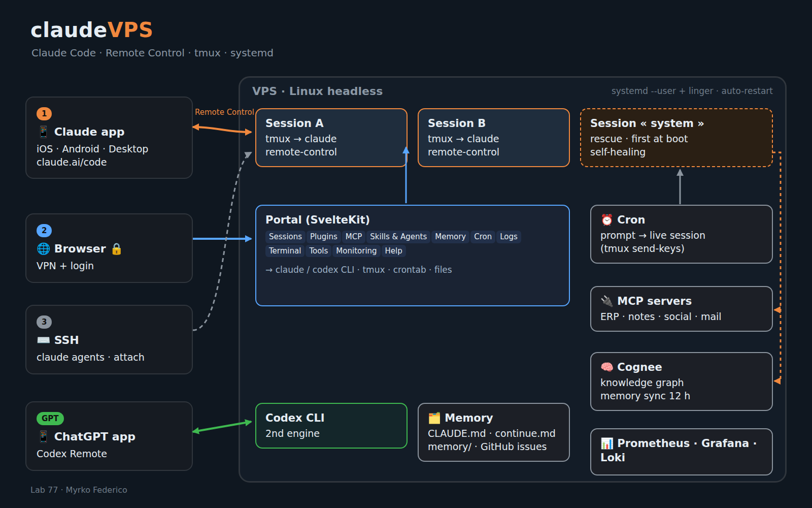Open the Sessions tab in Portal
The height and width of the screenshot is (508, 812).
coord(285,237)
